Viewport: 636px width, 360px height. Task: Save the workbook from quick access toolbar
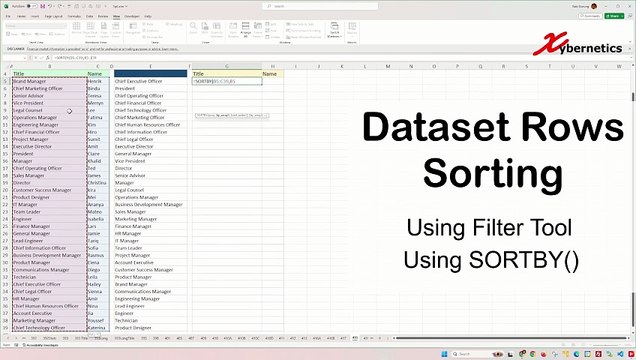point(43,6)
